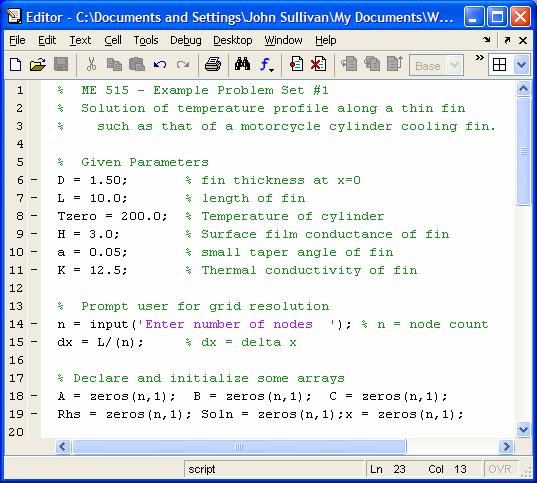The width and height of the screenshot is (537, 483).
Task: Clear all breakpoints with red X icon
Action: tap(318, 64)
